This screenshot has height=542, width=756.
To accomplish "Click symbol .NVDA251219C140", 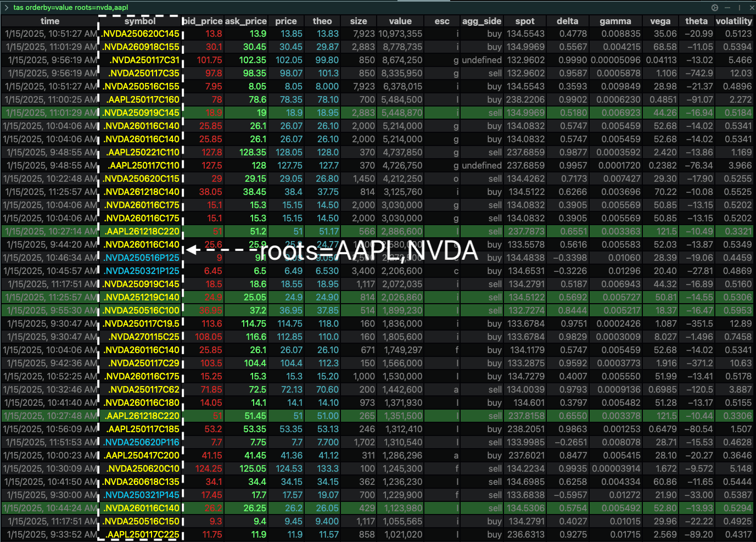I will coord(141,297).
